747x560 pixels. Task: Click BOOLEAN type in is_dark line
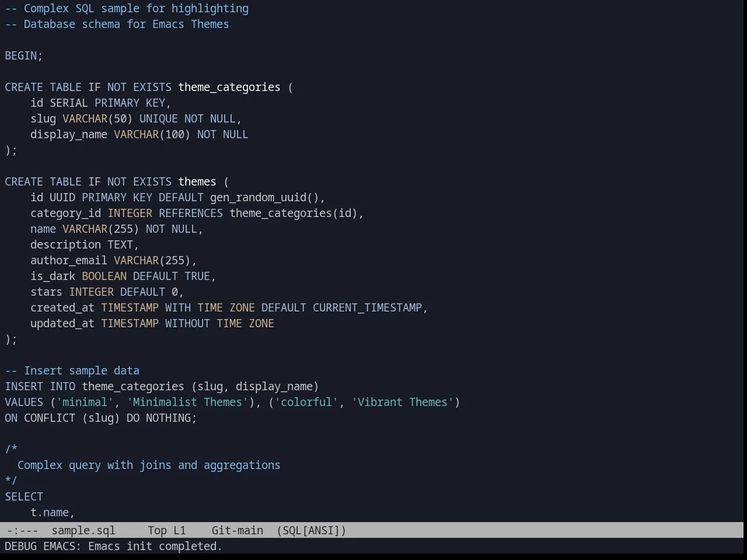tap(104, 276)
